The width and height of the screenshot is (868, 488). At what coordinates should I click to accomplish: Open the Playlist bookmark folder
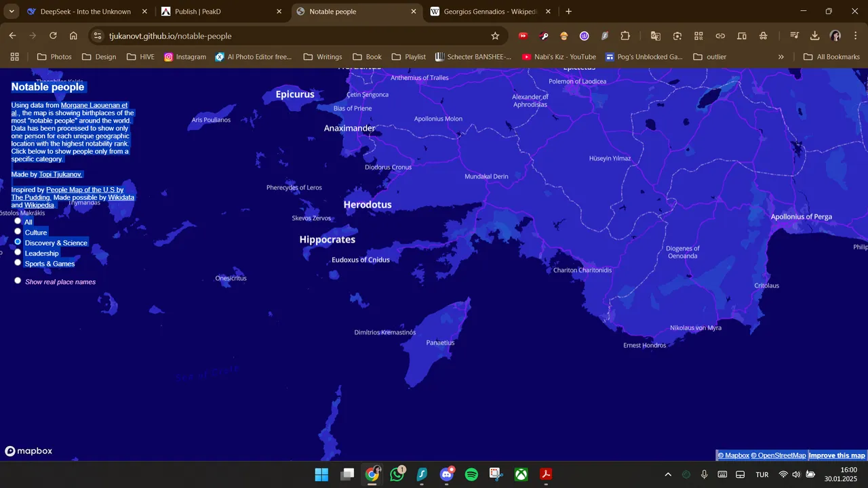point(409,57)
